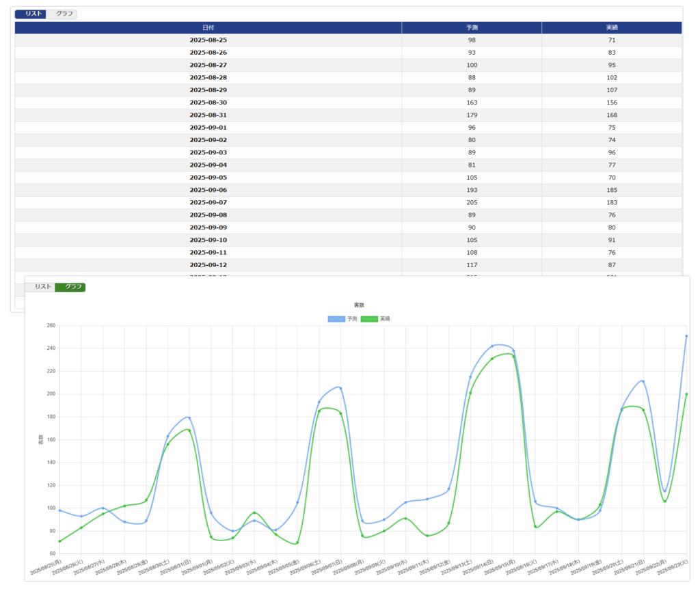Click the 2025-09-12 date cell
Screen dimensions: 700x604
[208, 264]
